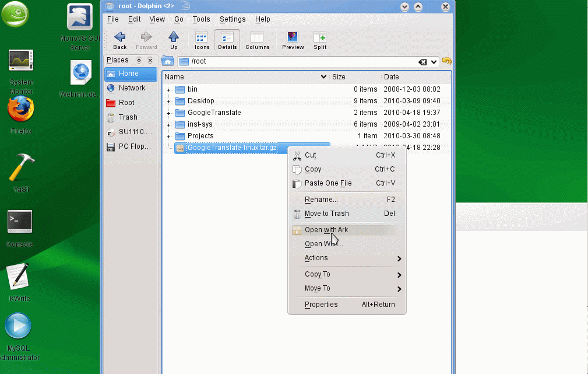The height and width of the screenshot is (374, 588).
Task: Toggle the Preview button
Action: pyautogui.click(x=293, y=41)
